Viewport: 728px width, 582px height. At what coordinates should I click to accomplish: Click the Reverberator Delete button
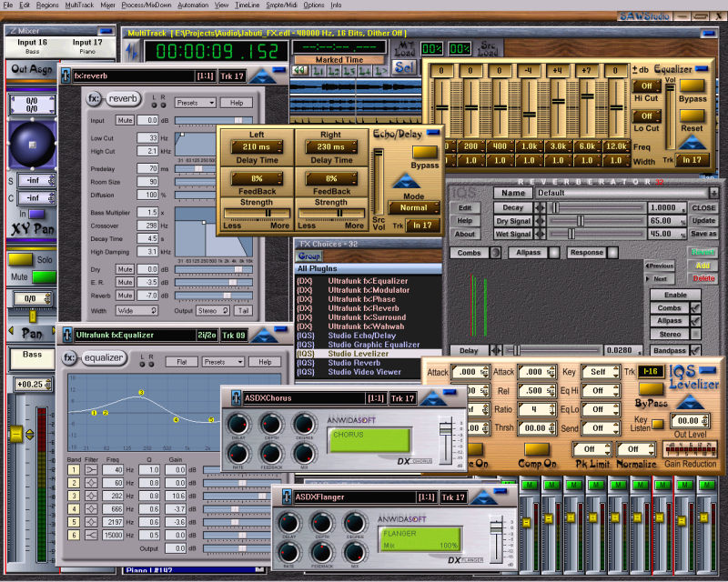click(x=703, y=278)
